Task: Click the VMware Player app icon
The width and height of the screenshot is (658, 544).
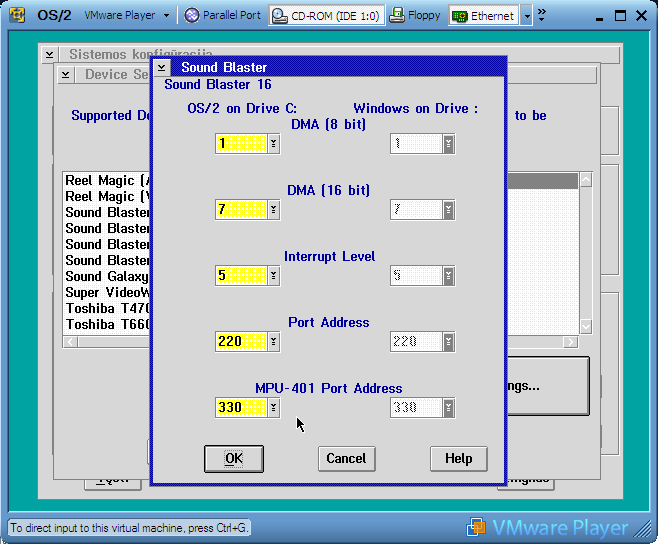Action: click(x=17, y=16)
